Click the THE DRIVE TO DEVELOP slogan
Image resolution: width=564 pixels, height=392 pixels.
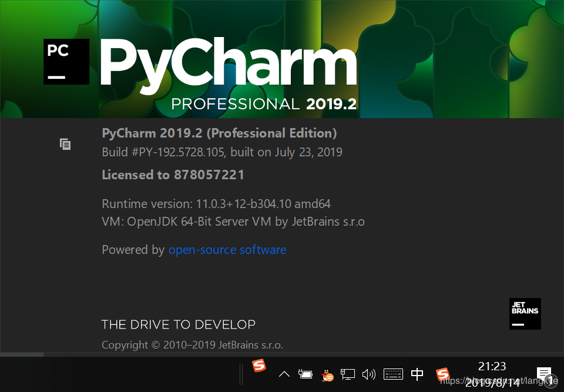click(179, 324)
